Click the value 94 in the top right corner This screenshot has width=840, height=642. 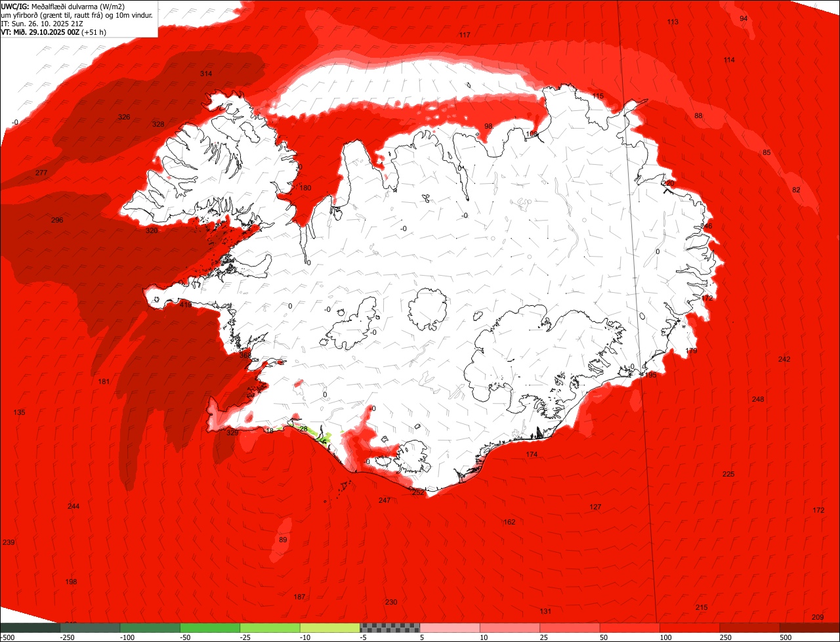point(744,18)
